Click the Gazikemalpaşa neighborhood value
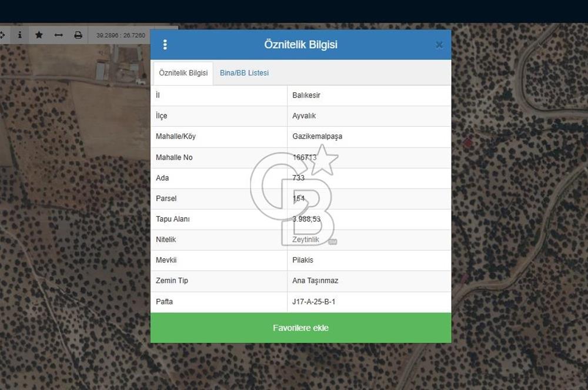The width and height of the screenshot is (588, 390). tap(317, 136)
